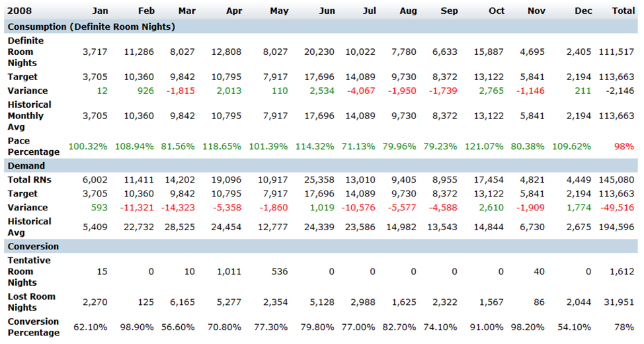
Task: Click the red -49,516 total variance
Action: click(618, 208)
